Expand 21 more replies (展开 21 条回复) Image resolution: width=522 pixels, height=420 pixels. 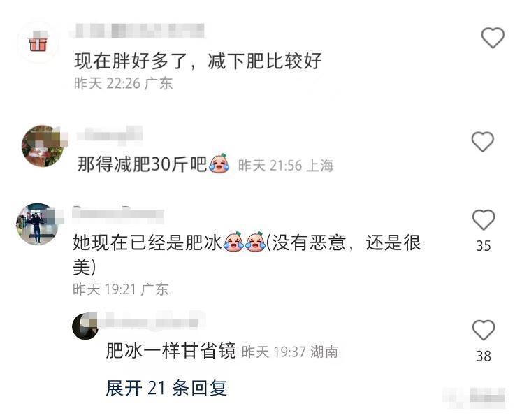click(x=166, y=388)
